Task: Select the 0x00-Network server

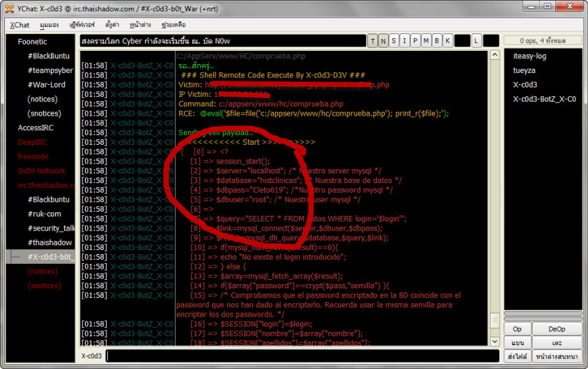Action: click(42, 171)
